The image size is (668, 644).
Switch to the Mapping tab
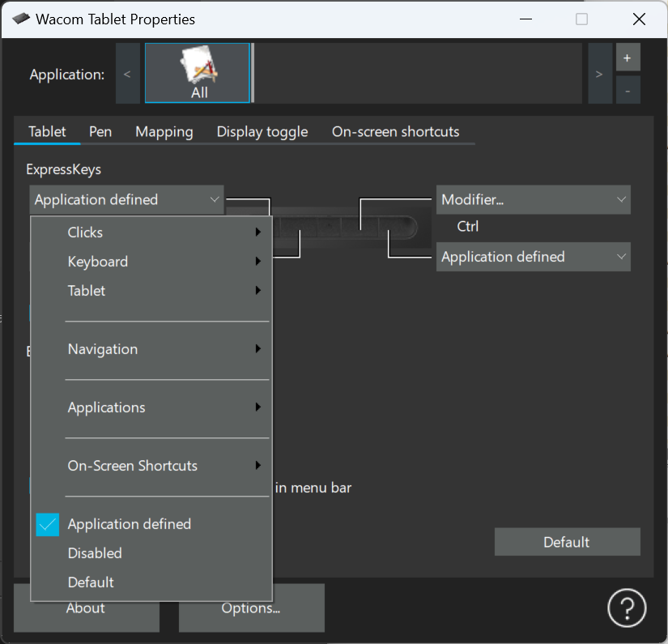coord(164,132)
